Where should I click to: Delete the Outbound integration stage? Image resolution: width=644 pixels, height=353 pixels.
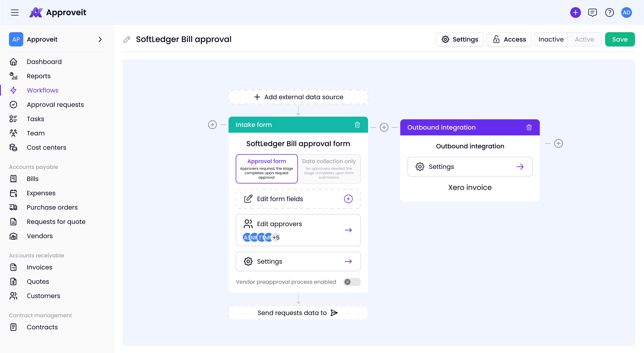click(x=529, y=127)
